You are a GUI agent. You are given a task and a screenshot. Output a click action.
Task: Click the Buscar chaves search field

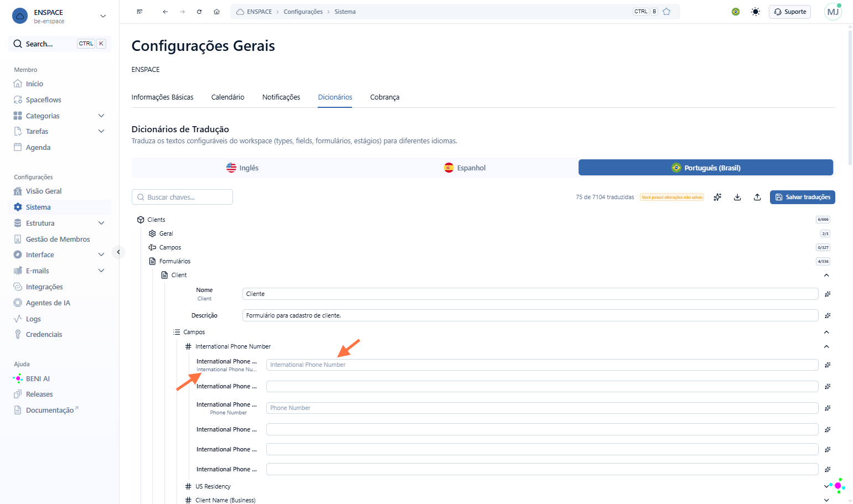[182, 197]
